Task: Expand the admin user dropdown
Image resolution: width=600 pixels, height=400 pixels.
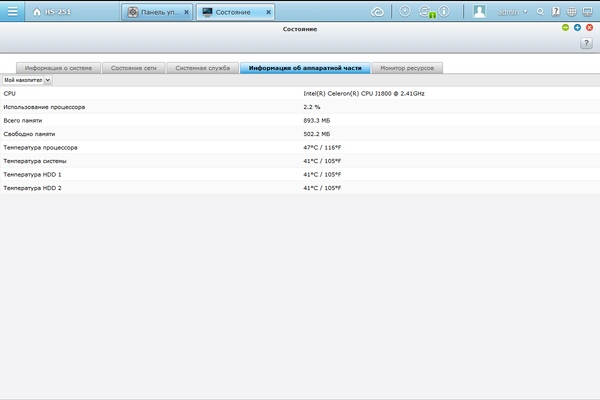Action: click(x=512, y=12)
